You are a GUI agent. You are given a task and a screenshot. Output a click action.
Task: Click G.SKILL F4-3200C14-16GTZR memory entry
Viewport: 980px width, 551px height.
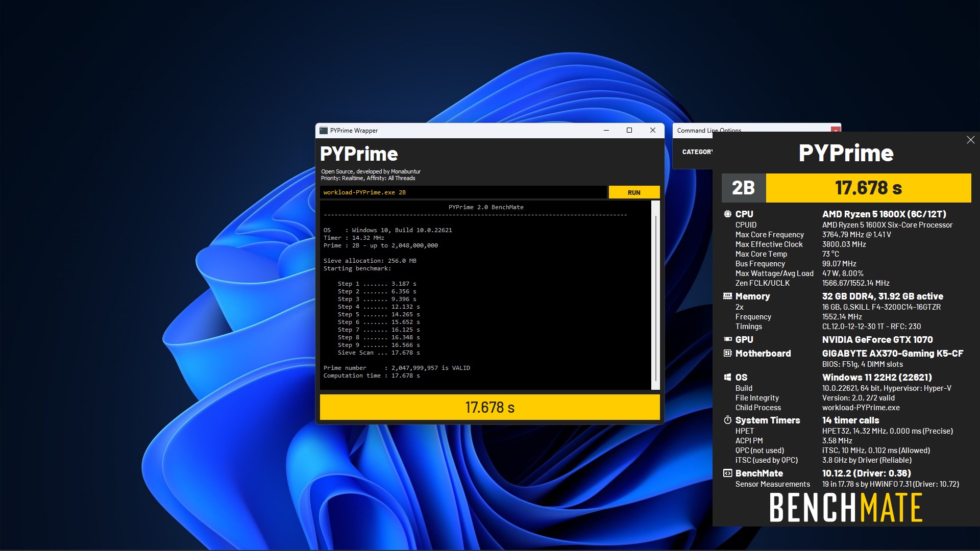point(881,307)
